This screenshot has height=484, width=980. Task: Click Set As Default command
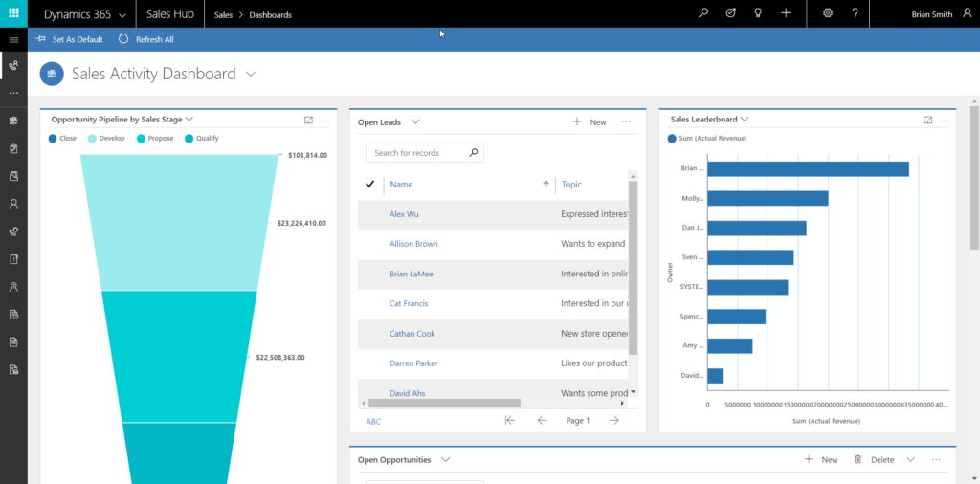[70, 39]
